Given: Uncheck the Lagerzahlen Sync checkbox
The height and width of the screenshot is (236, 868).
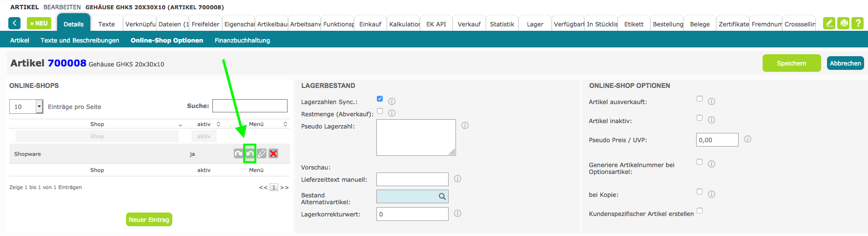Looking at the screenshot, I should (380, 99).
